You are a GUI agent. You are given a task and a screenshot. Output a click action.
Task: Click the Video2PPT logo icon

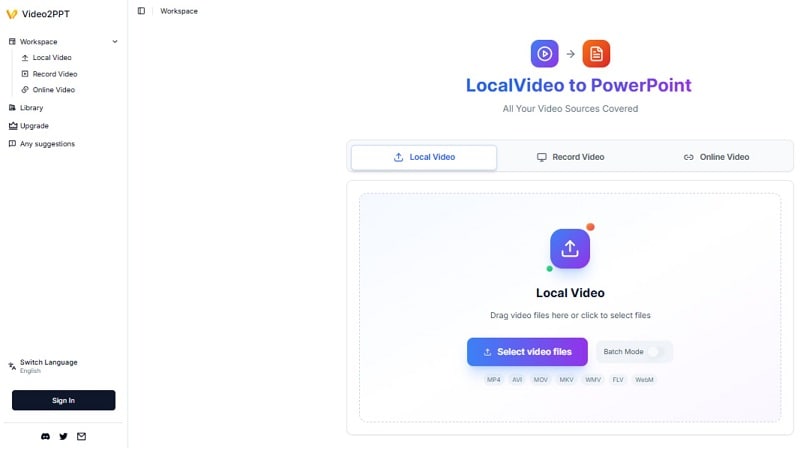12,14
